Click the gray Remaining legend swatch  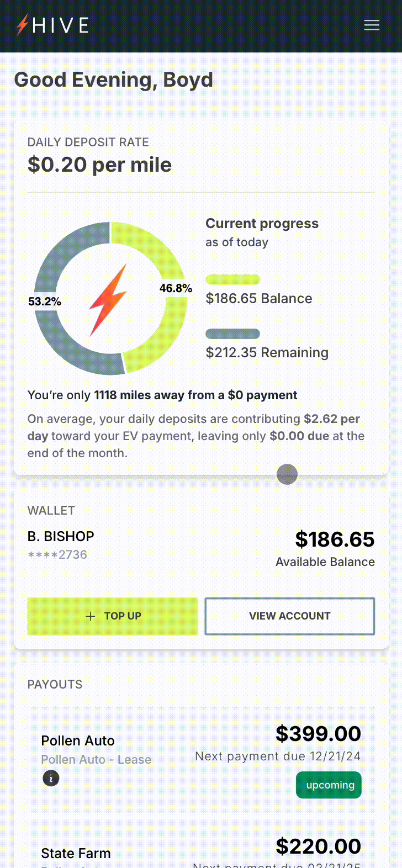coord(232,334)
